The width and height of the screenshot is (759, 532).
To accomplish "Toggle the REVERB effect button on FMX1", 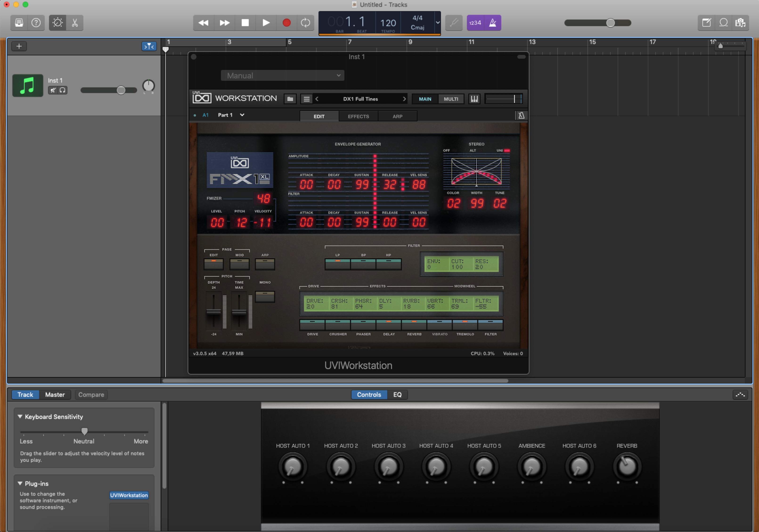I will point(414,325).
